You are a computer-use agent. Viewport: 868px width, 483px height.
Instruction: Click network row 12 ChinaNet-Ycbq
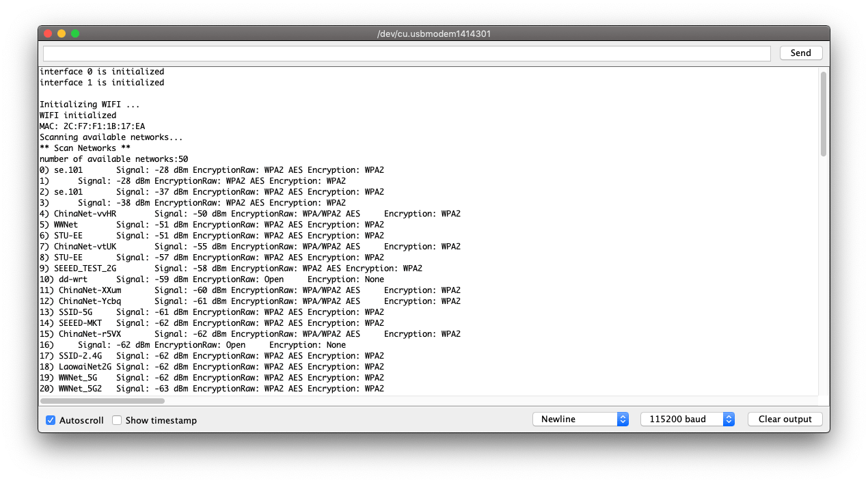tap(250, 301)
